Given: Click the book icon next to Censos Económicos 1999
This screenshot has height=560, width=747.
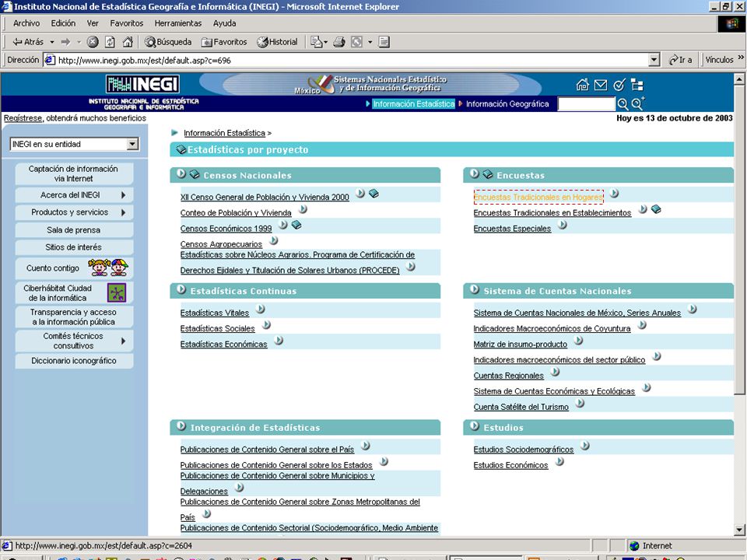Looking at the screenshot, I should click(296, 225).
